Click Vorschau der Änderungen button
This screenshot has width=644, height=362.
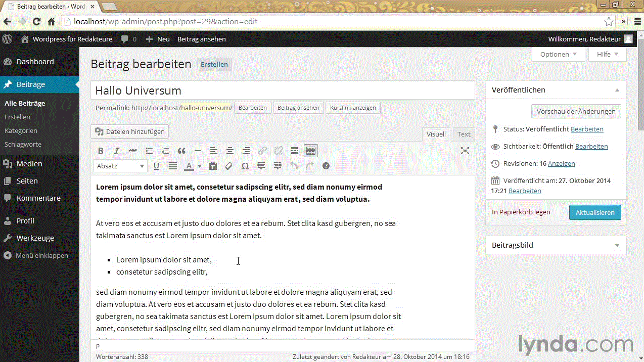pos(576,111)
